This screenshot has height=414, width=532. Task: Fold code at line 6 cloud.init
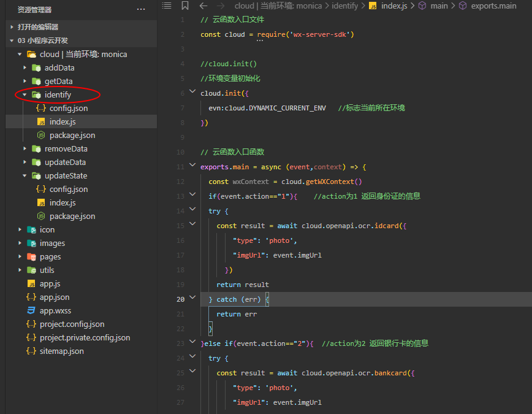click(x=192, y=91)
